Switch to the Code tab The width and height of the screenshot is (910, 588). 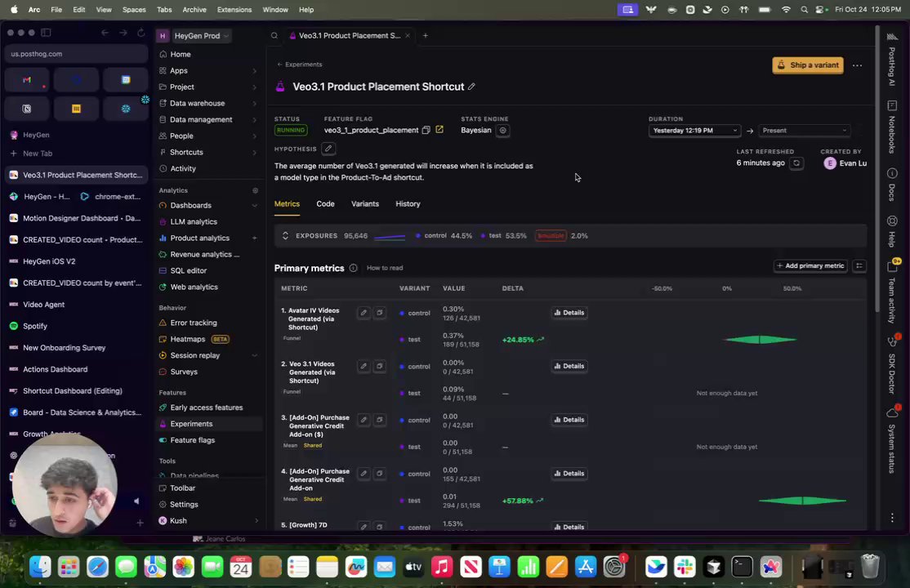click(x=325, y=203)
